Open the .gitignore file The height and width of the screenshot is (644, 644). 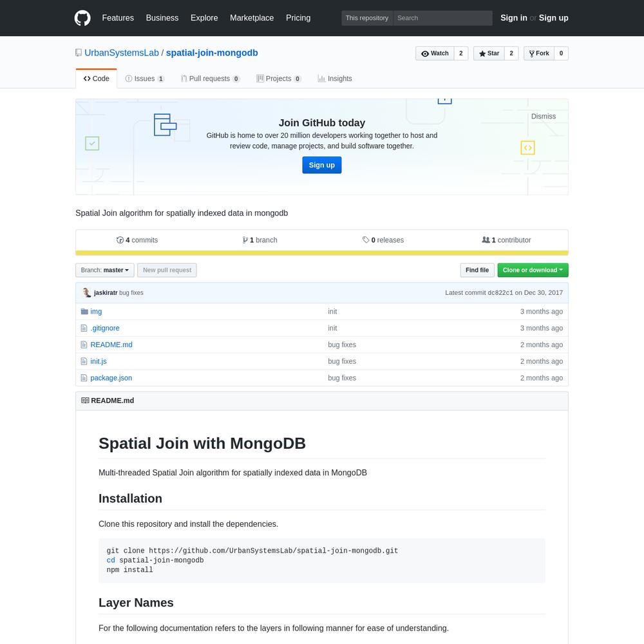[x=105, y=328]
